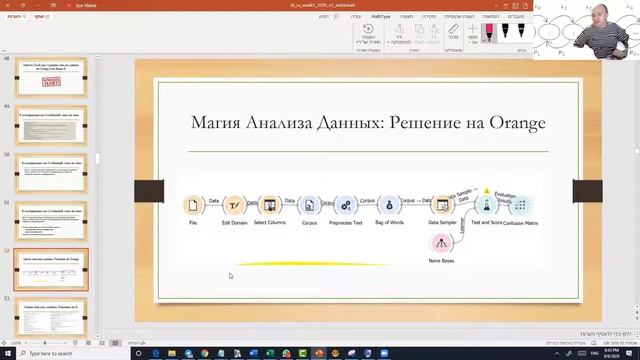This screenshot has width=640, height=360.
Task: Toggle the Ruler tool in the ribbon
Action: pos(453,31)
